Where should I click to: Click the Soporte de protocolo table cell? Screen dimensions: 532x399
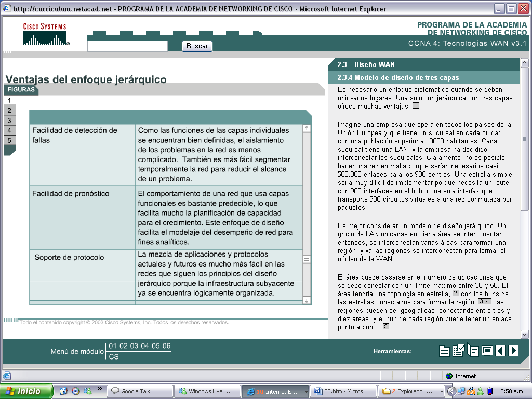pyautogui.click(x=83, y=275)
